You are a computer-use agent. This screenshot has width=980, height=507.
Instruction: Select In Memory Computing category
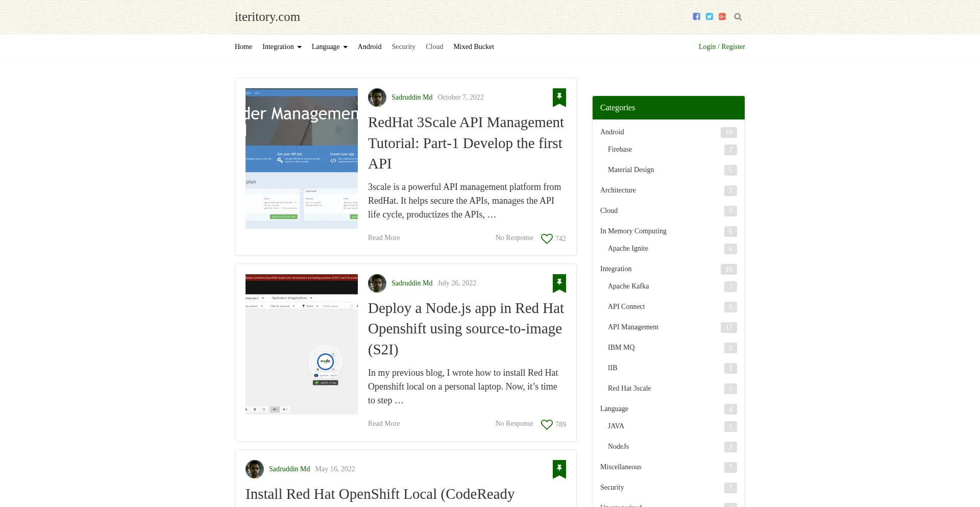[633, 231]
